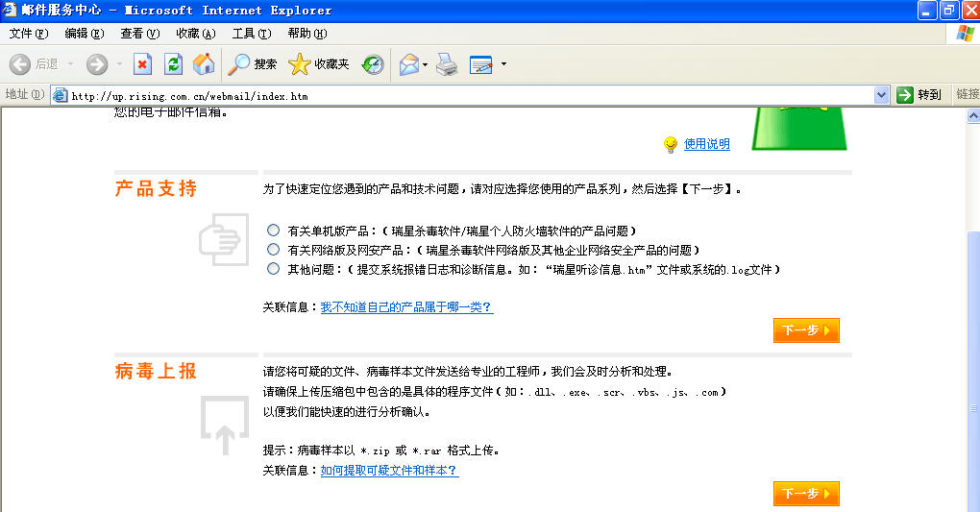Minimize the Internet Explorer window
This screenshot has height=512, width=980.
[x=927, y=11]
